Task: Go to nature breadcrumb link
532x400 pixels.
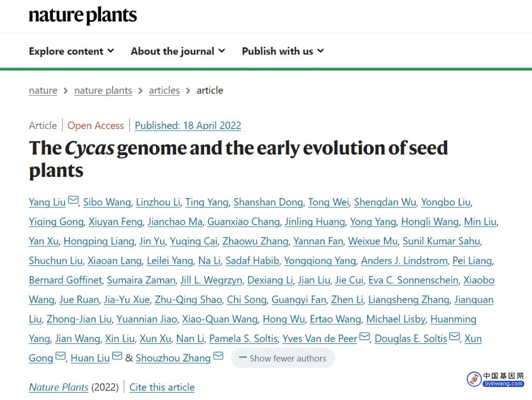Action: (x=43, y=91)
